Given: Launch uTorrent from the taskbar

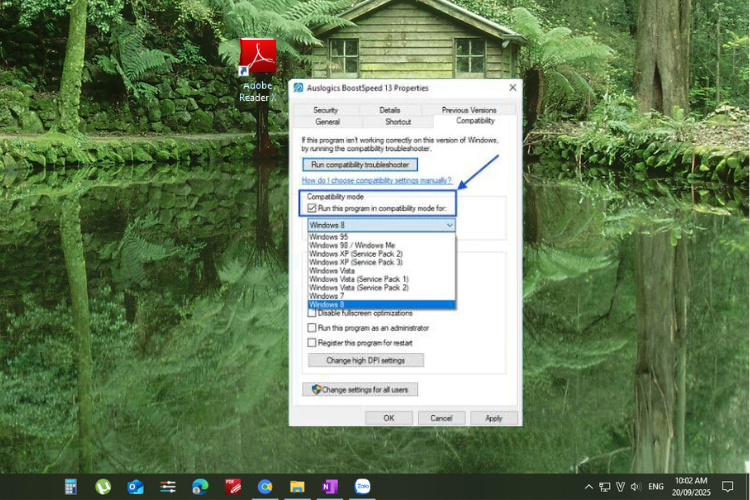Looking at the screenshot, I should 103,487.
